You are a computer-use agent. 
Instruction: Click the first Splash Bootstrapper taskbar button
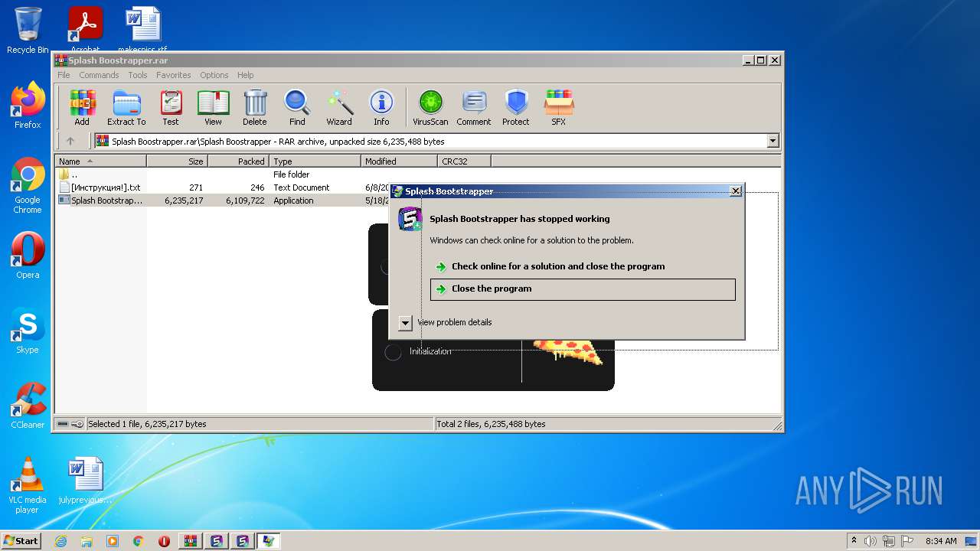pyautogui.click(x=217, y=541)
